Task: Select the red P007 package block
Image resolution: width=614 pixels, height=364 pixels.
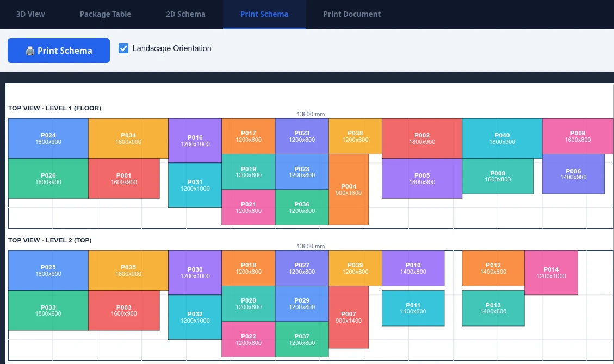Action: pos(349,317)
